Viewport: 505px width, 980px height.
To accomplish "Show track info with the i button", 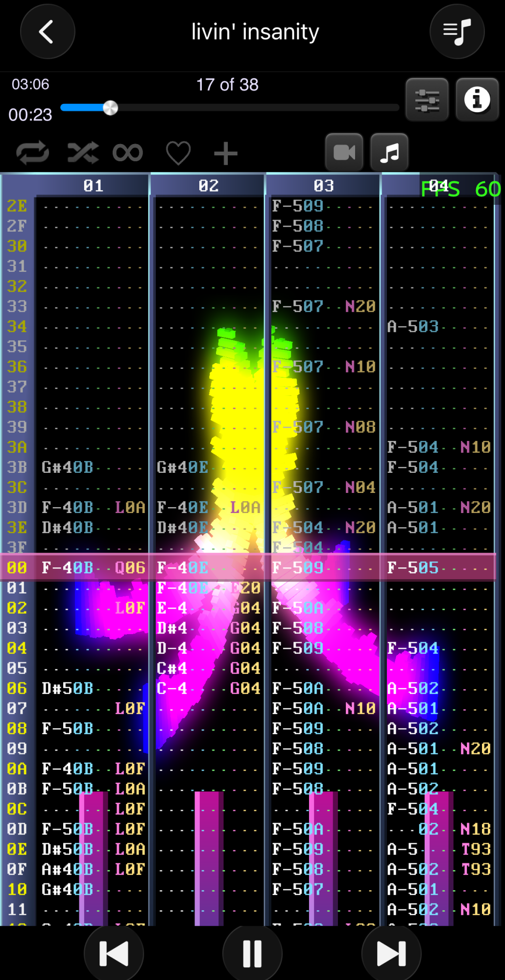I will click(x=477, y=99).
